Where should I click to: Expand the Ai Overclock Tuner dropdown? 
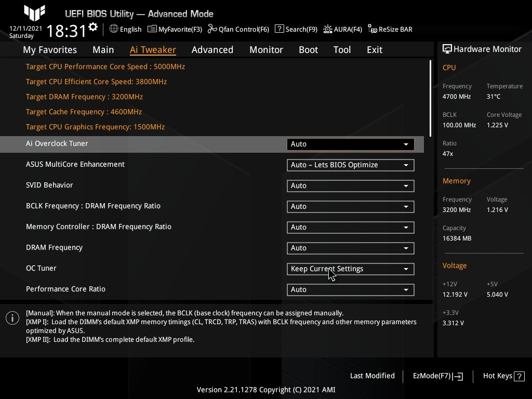point(350,144)
